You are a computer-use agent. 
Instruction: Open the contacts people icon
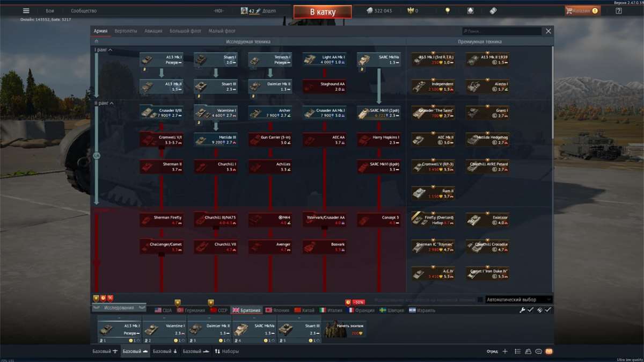click(x=528, y=351)
